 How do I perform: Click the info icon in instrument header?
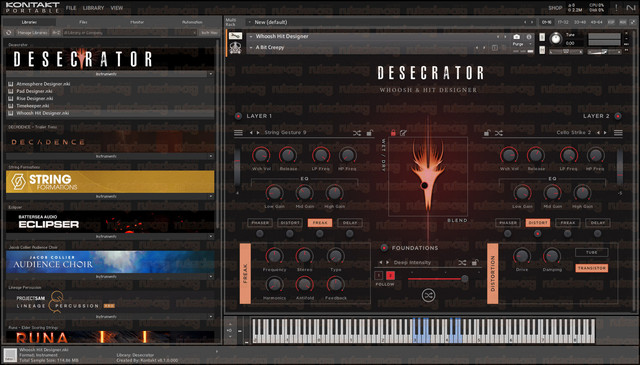[529, 37]
